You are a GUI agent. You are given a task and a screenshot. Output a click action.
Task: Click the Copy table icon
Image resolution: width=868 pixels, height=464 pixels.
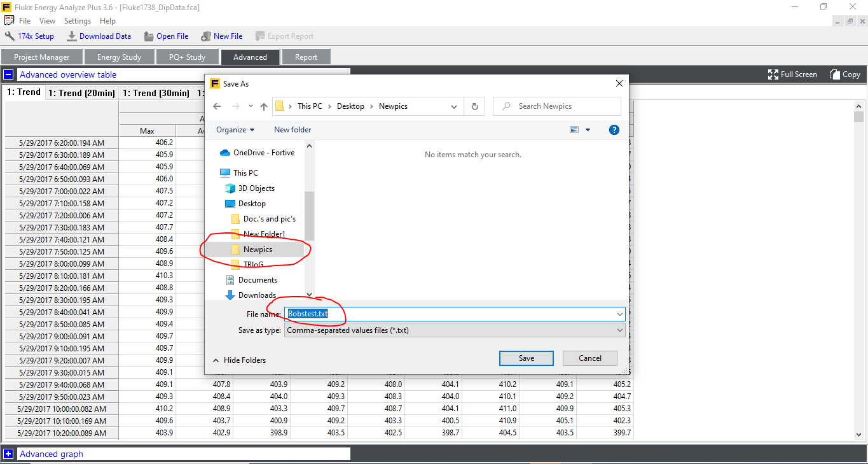pos(835,74)
